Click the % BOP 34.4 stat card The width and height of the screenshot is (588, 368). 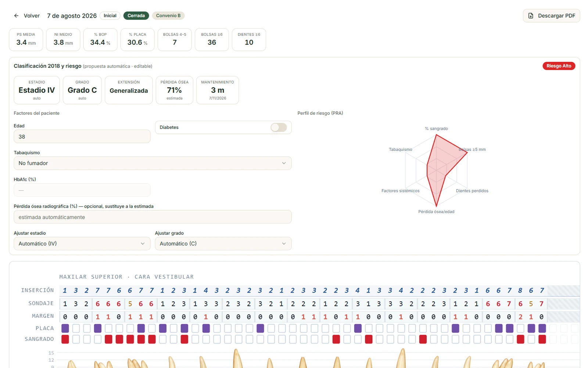point(100,40)
